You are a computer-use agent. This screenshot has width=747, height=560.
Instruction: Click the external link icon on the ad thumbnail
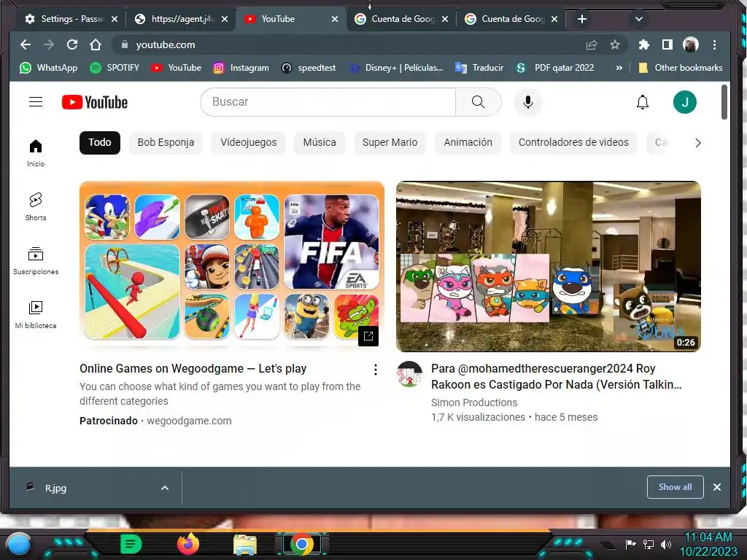[x=368, y=336]
